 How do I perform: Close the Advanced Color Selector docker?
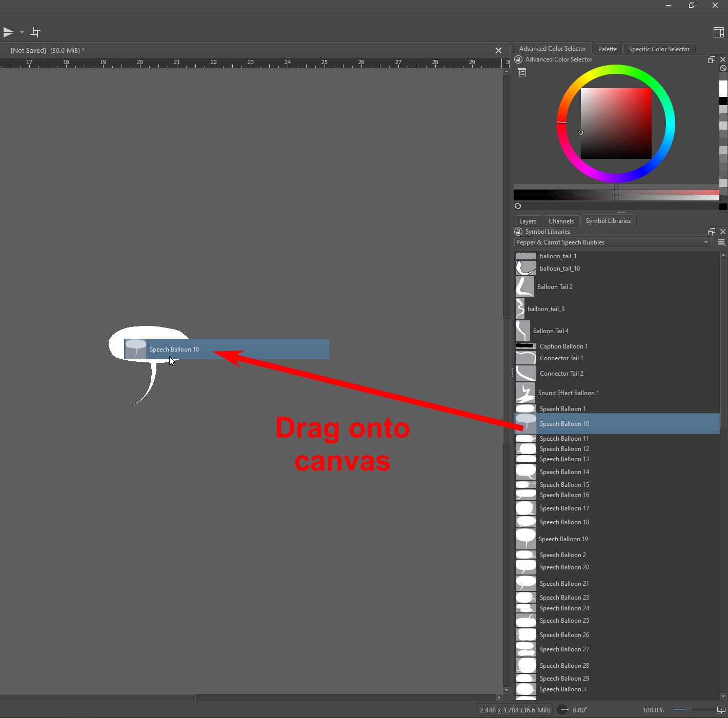pos(723,59)
